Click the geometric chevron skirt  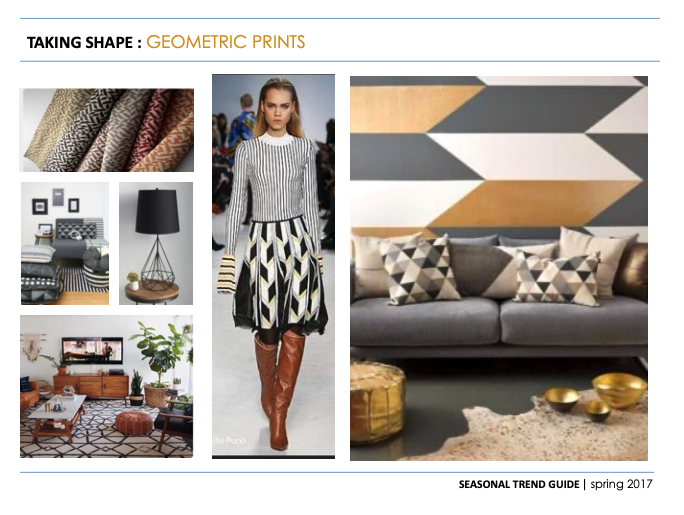coord(280,276)
